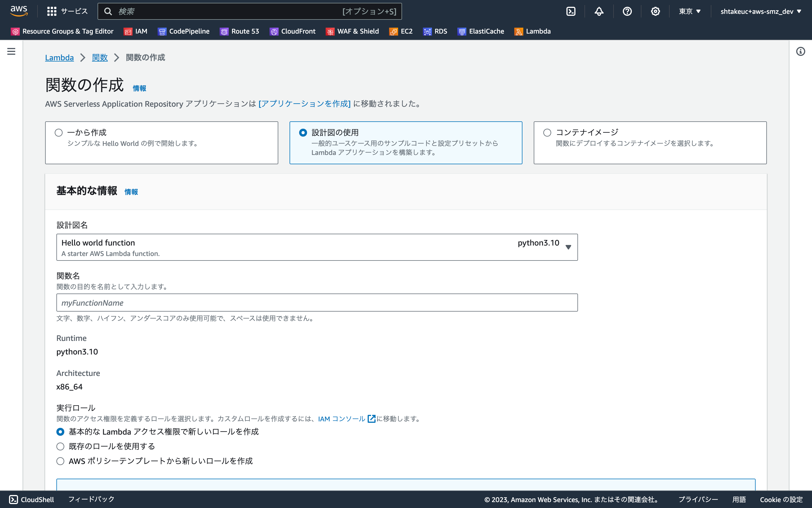Open the [アプリケーションを作成] link

click(304, 104)
